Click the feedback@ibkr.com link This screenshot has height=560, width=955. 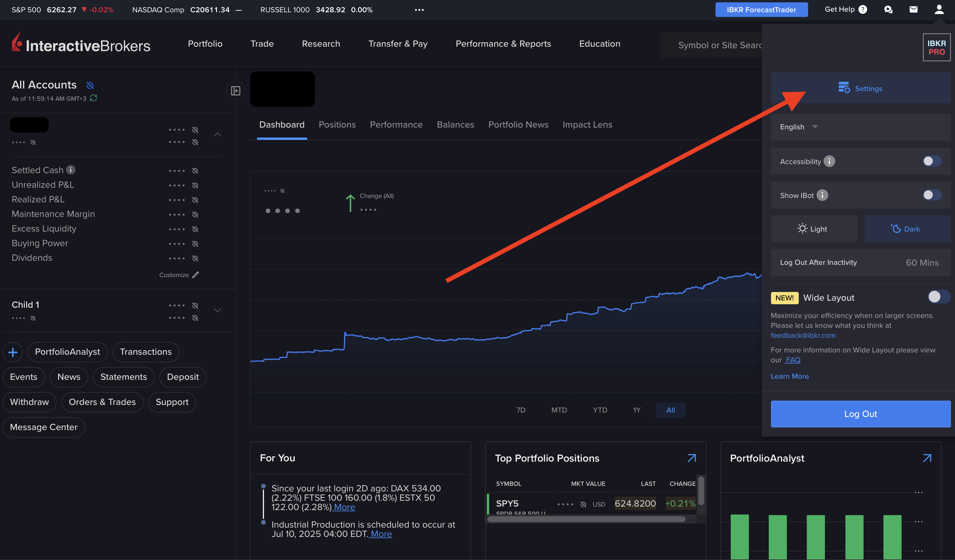(x=803, y=335)
